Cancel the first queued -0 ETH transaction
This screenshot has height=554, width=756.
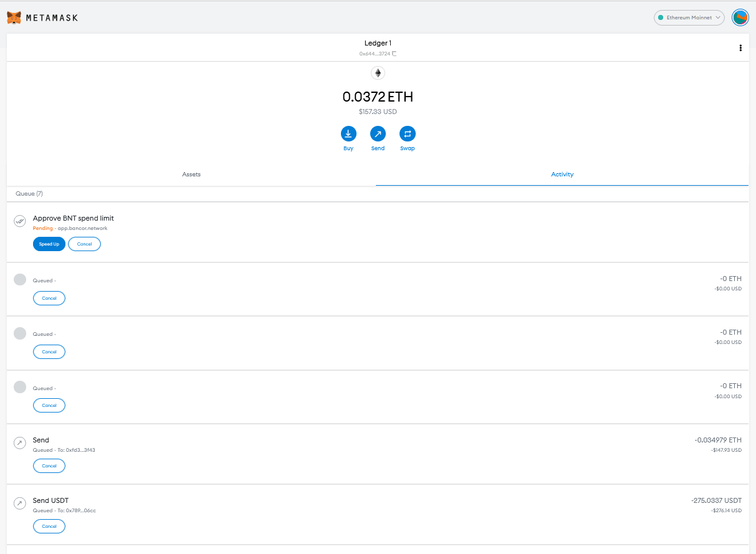(49, 298)
